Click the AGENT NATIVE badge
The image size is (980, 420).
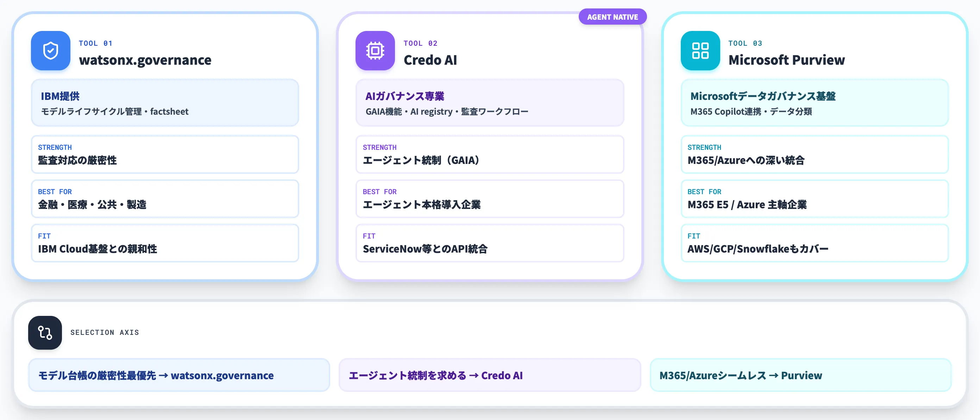pos(612,17)
